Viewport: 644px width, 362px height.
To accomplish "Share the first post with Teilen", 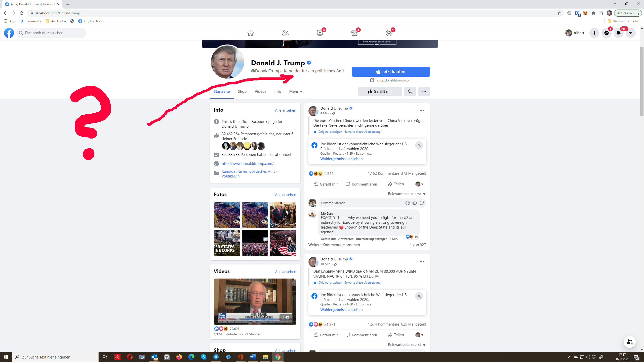I will [x=396, y=184].
